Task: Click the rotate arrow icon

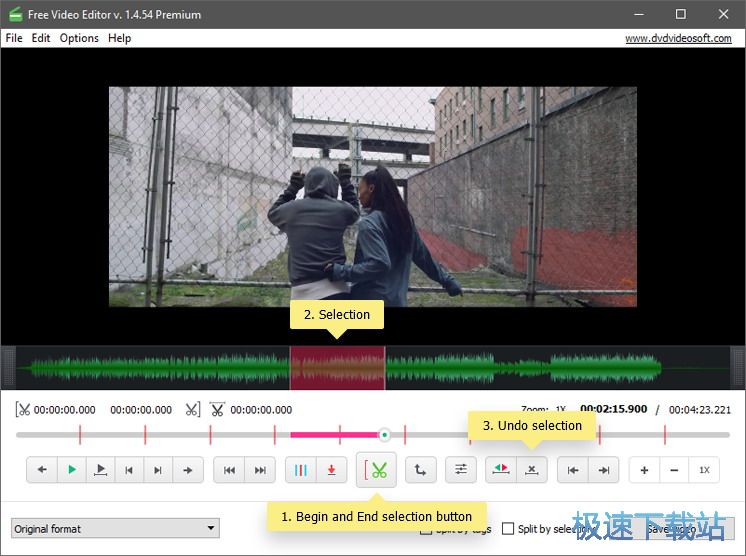Action: (421, 470)
